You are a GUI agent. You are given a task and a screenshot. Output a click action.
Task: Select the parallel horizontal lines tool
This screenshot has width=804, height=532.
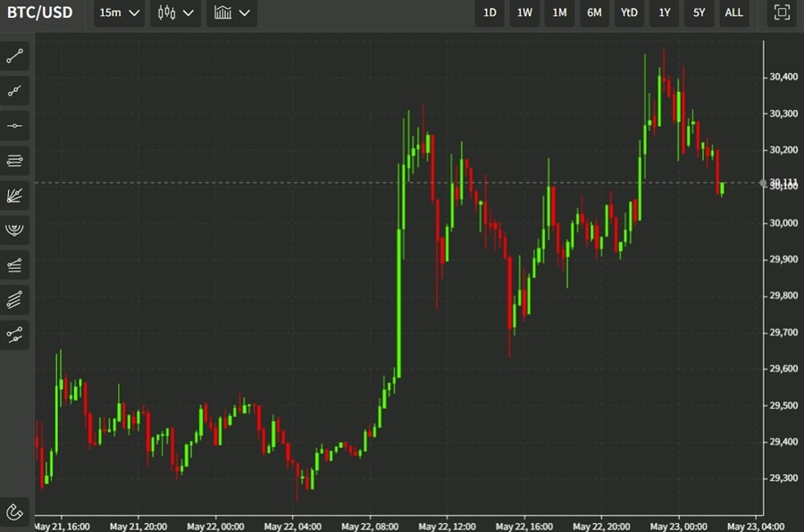[15, 161]
